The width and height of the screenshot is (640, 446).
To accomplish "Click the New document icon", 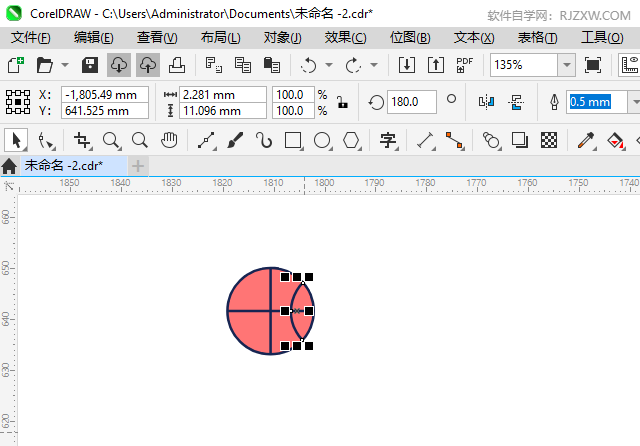I will [x=16, y=65].
